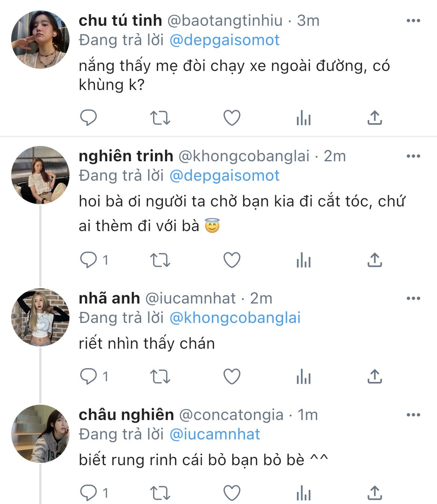
Task: Open more options on châu nghiên's tweet
Action: click(413, 415)
